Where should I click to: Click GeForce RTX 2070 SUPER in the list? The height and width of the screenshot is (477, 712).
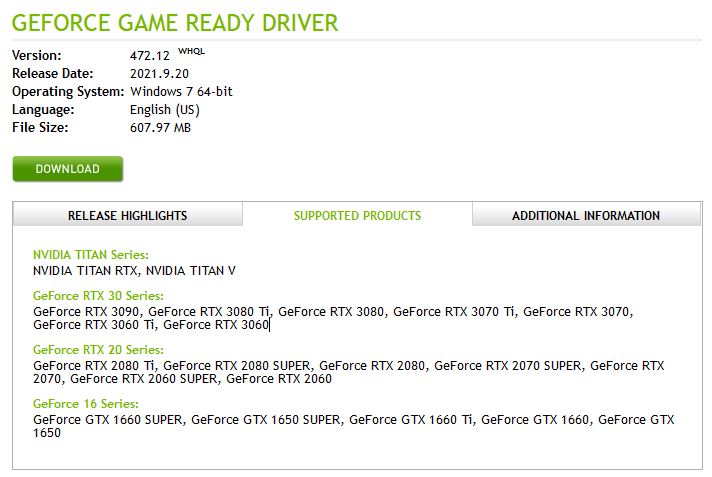508,366
